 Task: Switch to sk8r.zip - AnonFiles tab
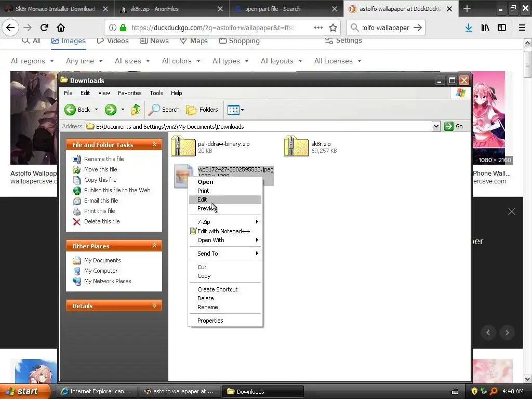tap(172, 9)
